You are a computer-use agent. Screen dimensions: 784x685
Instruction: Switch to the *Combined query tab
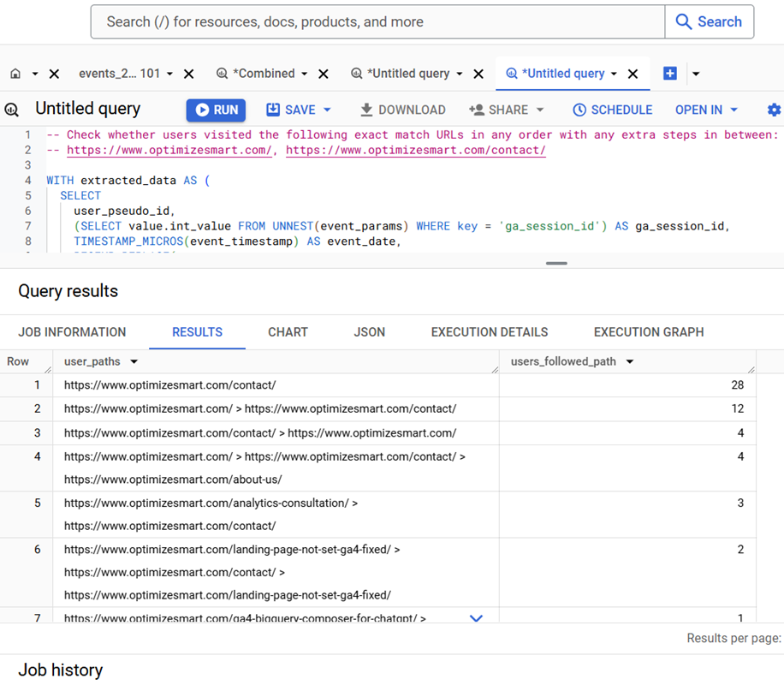[x=261, y=74]
